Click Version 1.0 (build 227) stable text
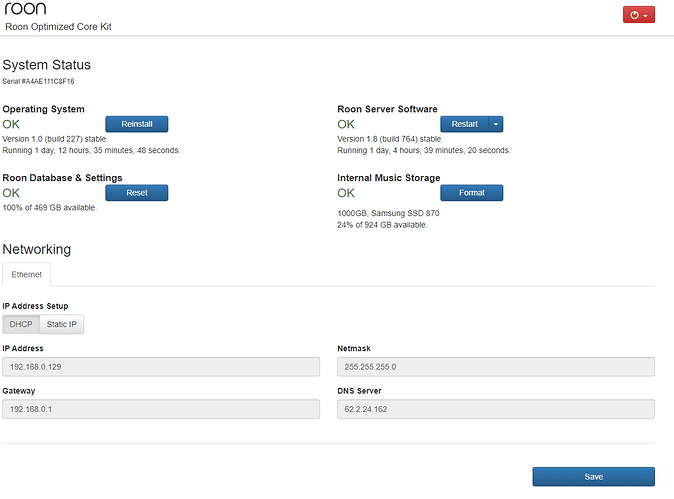This screenshot has height=499, width=674. (x=54, y=139)
